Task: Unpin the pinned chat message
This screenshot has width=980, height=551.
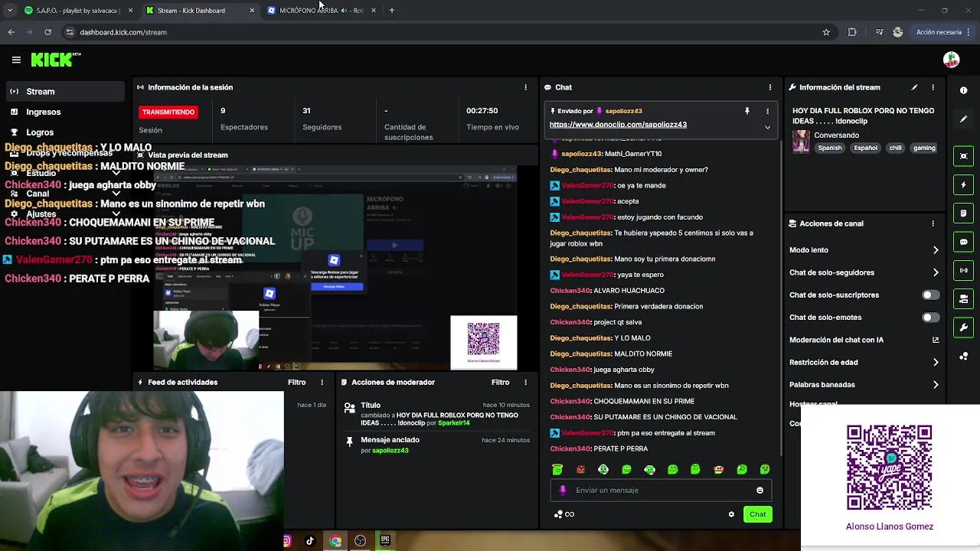Action: [x=746, y=111]
